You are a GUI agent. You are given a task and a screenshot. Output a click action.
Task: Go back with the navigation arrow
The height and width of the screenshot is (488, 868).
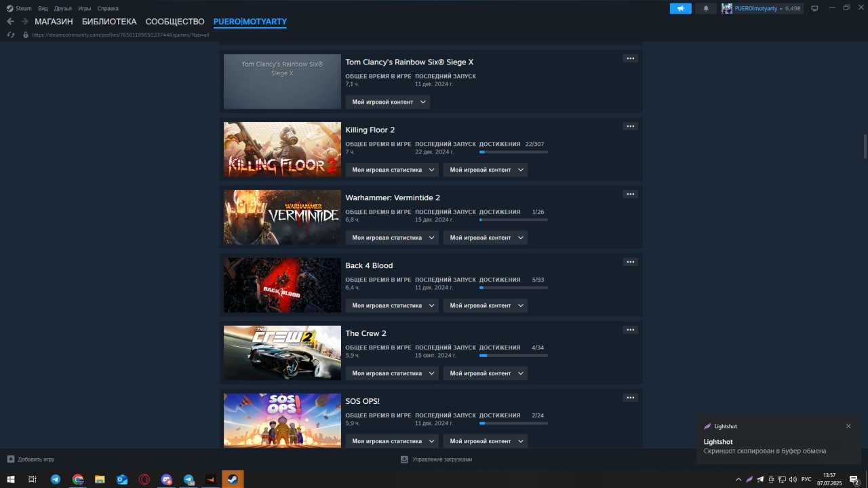10,22
